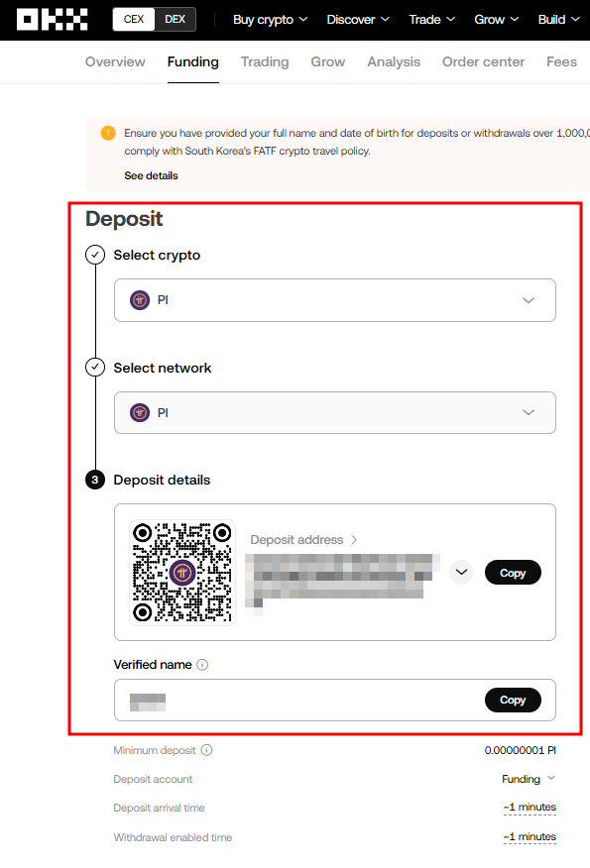Screen dimensions: 590x868
Task: Click the warning icon in the FATF notice
Action: click(x=107, y=132)
